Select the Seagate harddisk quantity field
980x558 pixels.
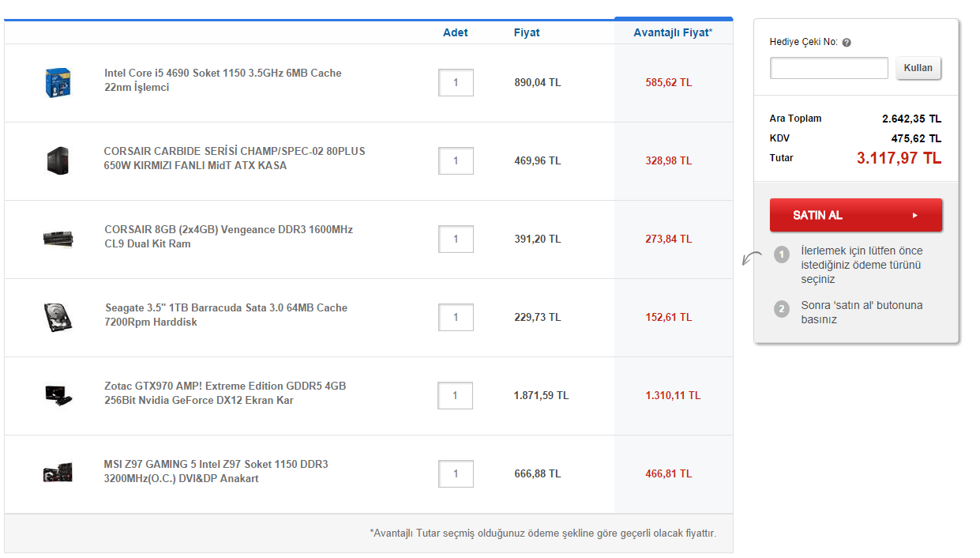coord(456,317)
